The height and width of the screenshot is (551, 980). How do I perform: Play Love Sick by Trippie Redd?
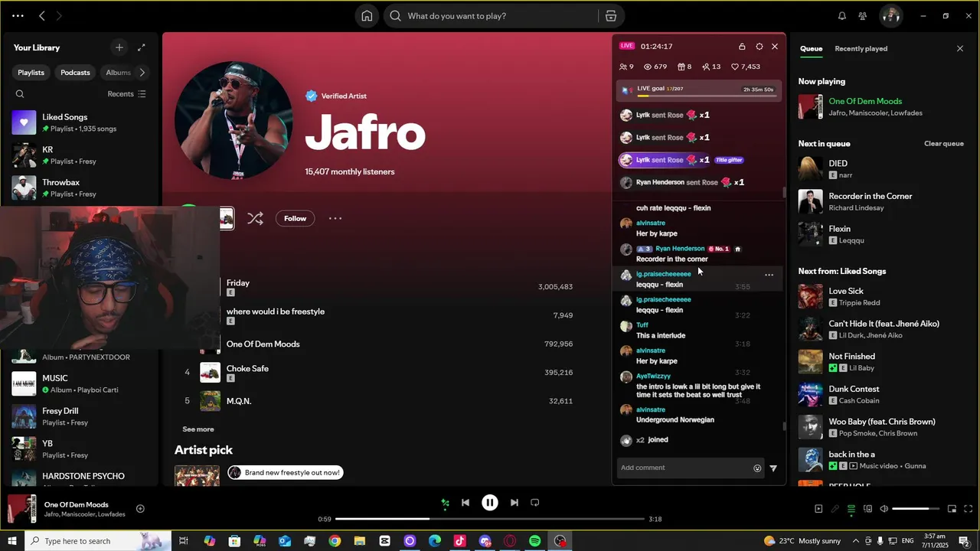[881, 296]
